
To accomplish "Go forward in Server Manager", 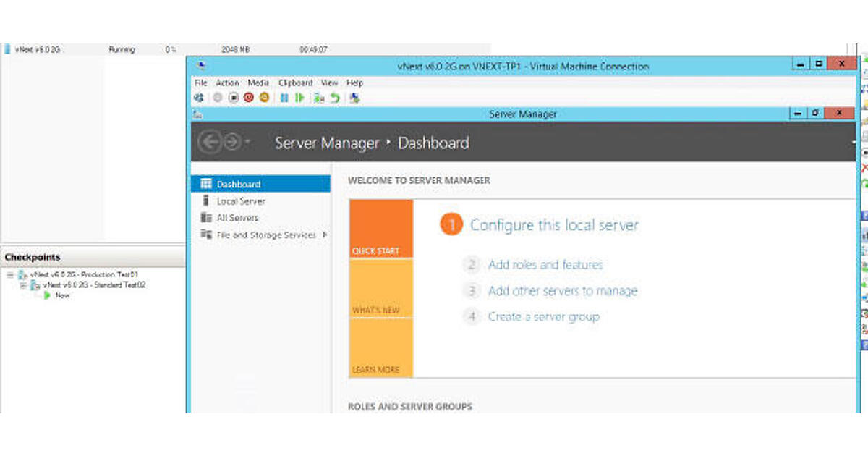I will 231,142.
